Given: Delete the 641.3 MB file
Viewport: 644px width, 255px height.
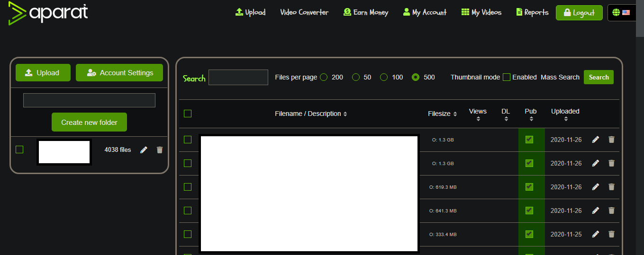Looking at the screenshot, I should [611, 211].
